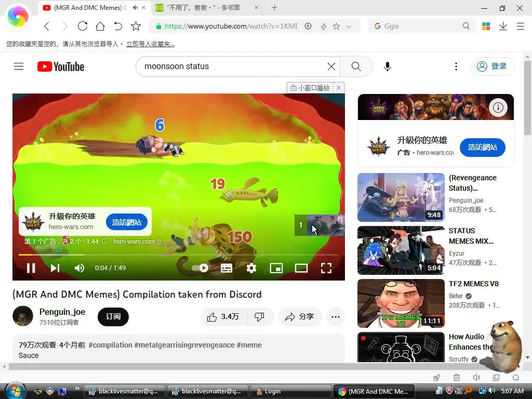
Task: Open the Login taskbar item
Action: [290, 391]
